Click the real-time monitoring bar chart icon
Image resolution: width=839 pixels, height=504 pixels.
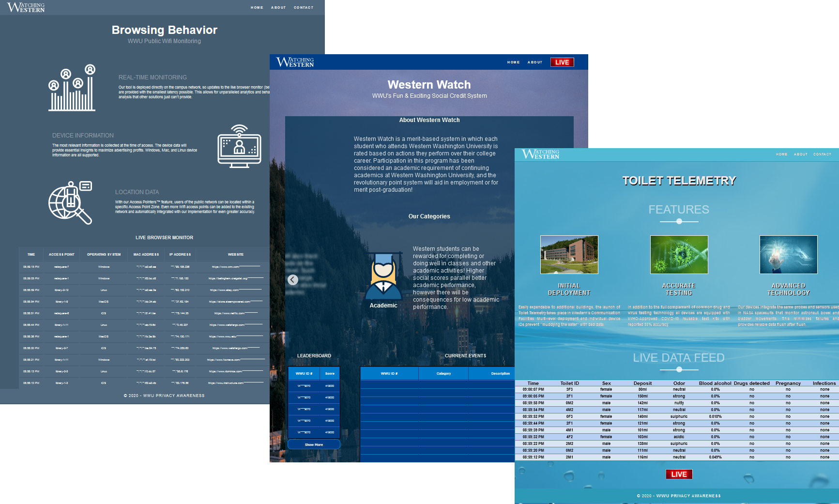[72, 88]
